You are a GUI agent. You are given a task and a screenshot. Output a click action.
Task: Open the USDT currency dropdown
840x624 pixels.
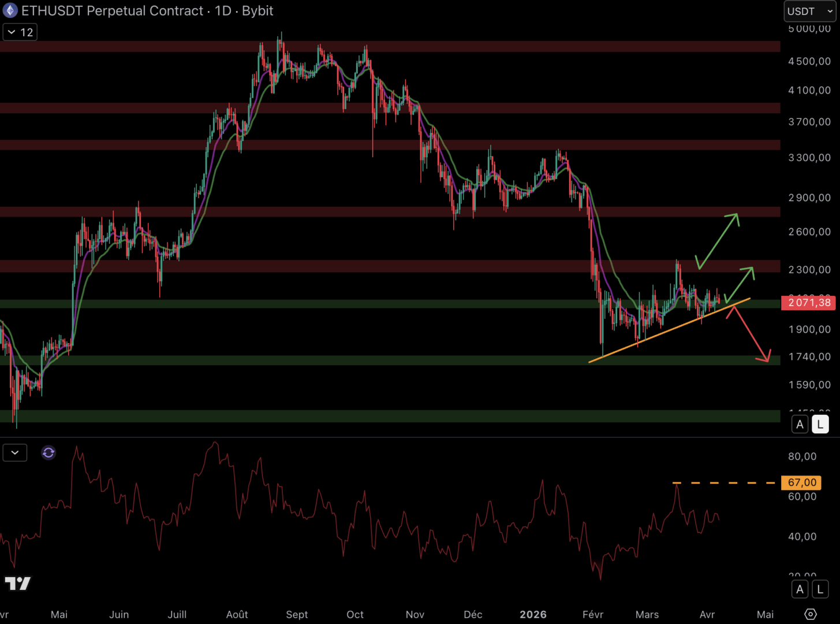coord(809,11)
